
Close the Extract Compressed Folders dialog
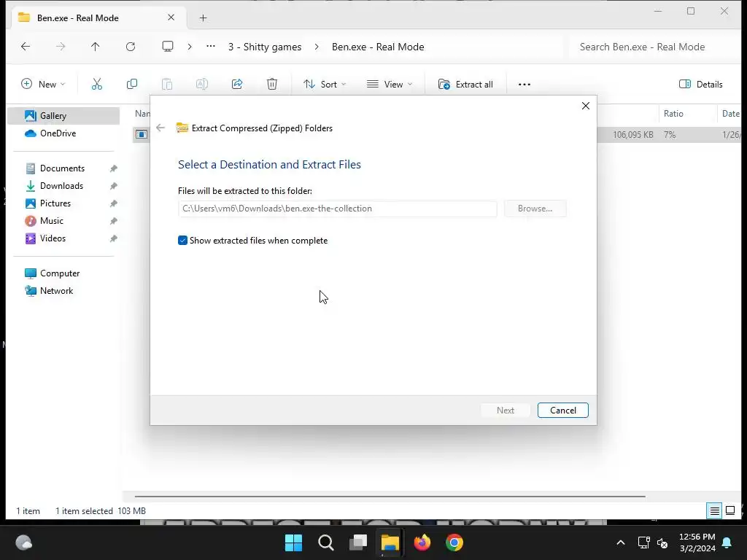pos(586,106)
